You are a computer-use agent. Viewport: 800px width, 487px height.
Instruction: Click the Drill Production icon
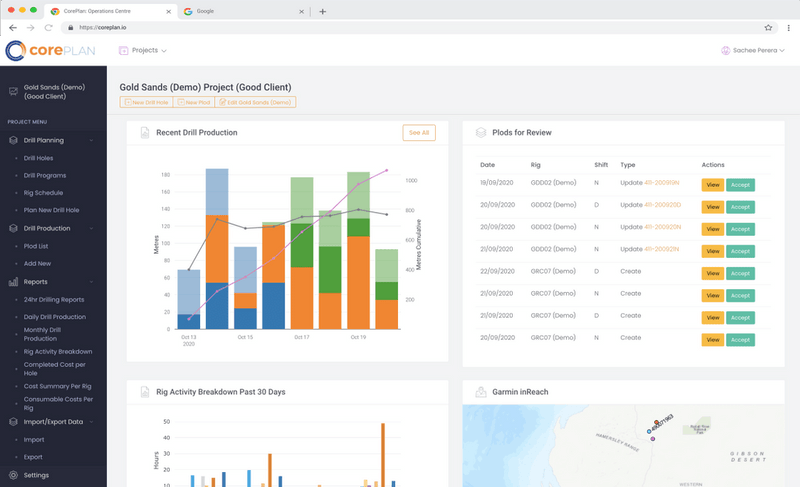[x=13, y=228]
